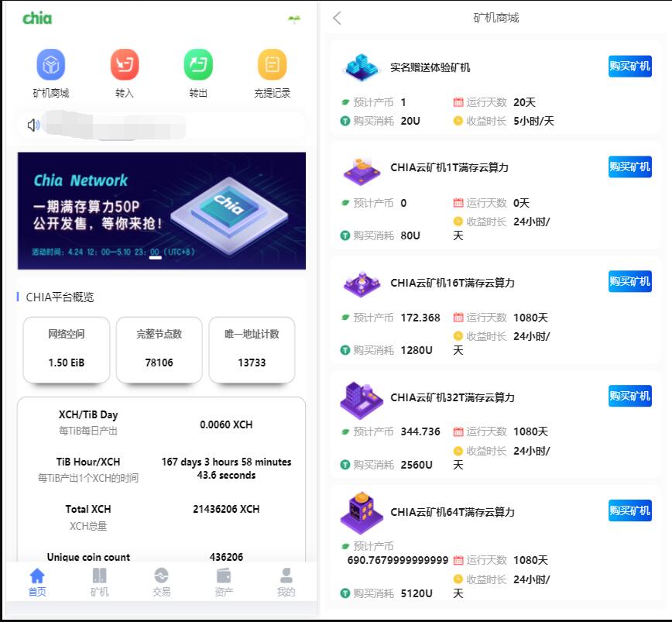672x622 pixels.
Task: Click the TiB Hour/XCH label
Action: (88, 462)
